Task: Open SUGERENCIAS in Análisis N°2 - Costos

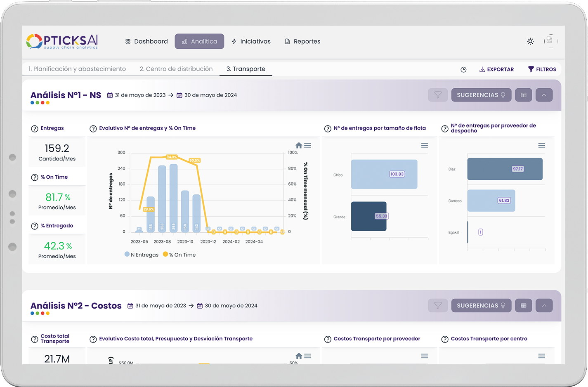Action: (481, 306)
